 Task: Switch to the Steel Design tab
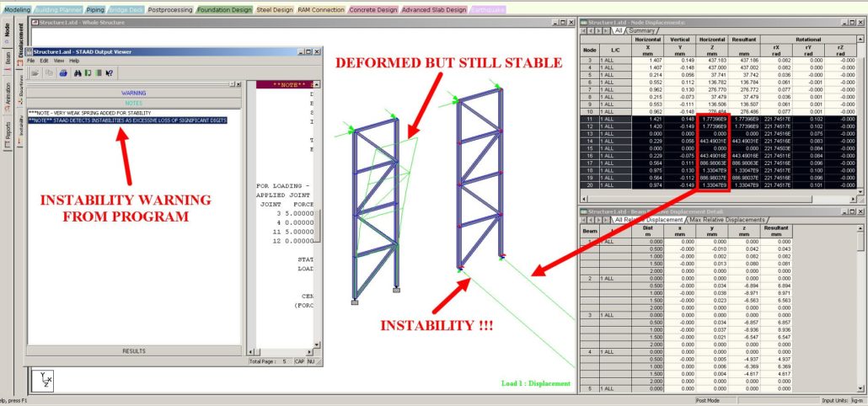[x=275, y=10]
